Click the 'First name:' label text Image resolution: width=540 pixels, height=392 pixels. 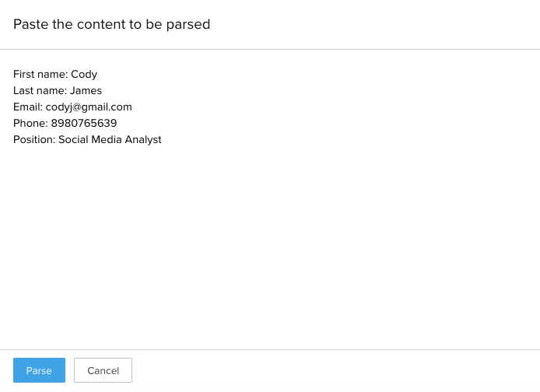pos(40,75)
